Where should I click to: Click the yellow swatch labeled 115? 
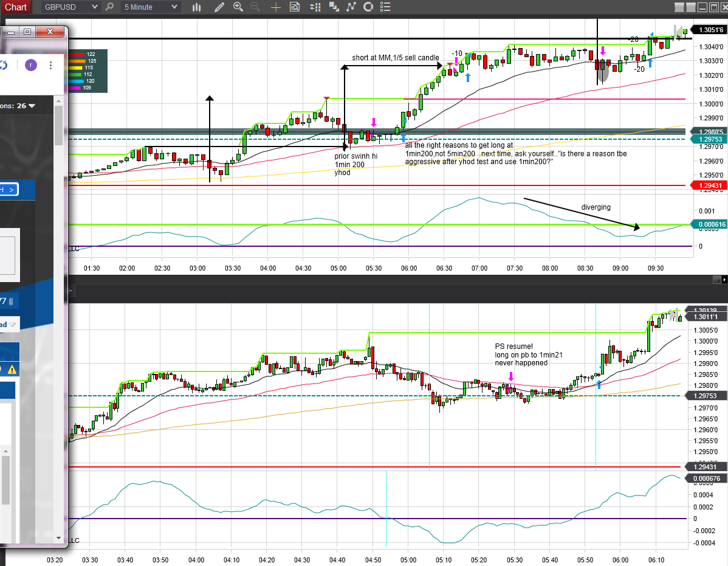[x=76, y=67]
